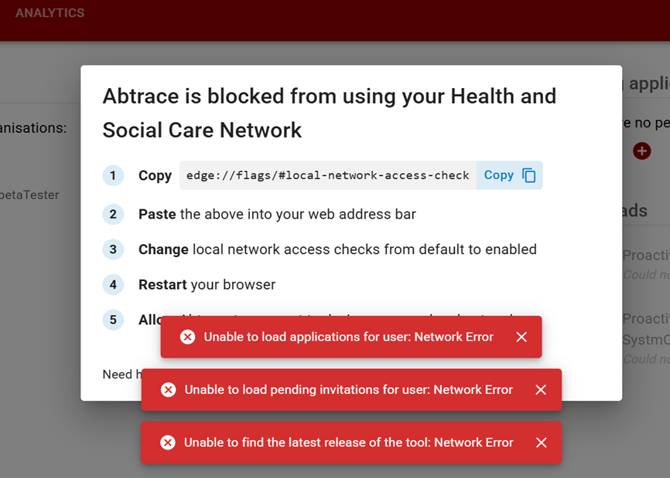This screenshot has height=478, width=670.
Task: Click the step 3 number badge next to Change
Action: 114,249
